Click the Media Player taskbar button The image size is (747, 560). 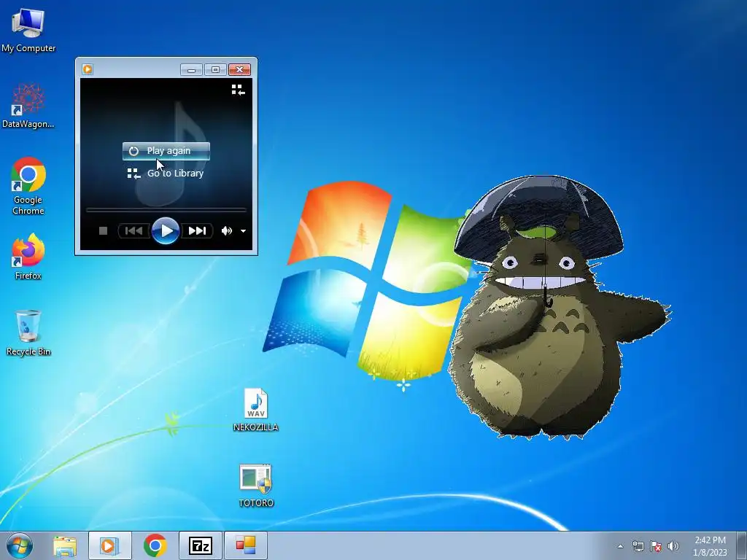109,545
